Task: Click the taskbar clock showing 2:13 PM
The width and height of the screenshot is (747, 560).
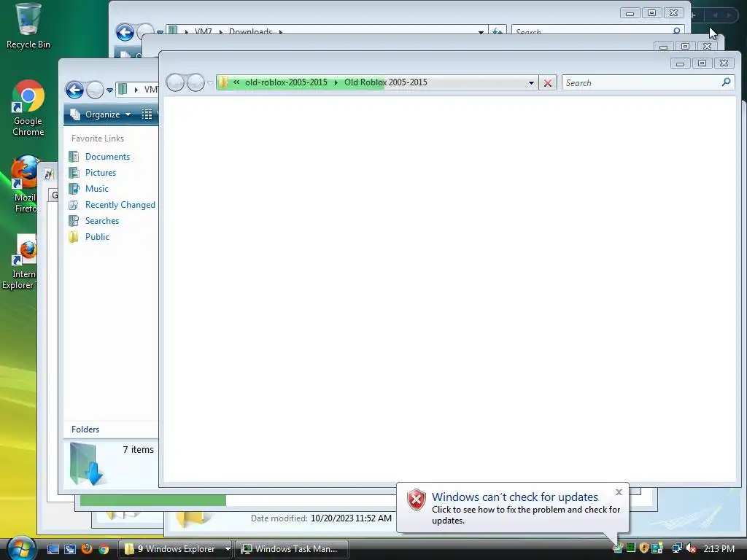Action: click(x=719, y=548)
